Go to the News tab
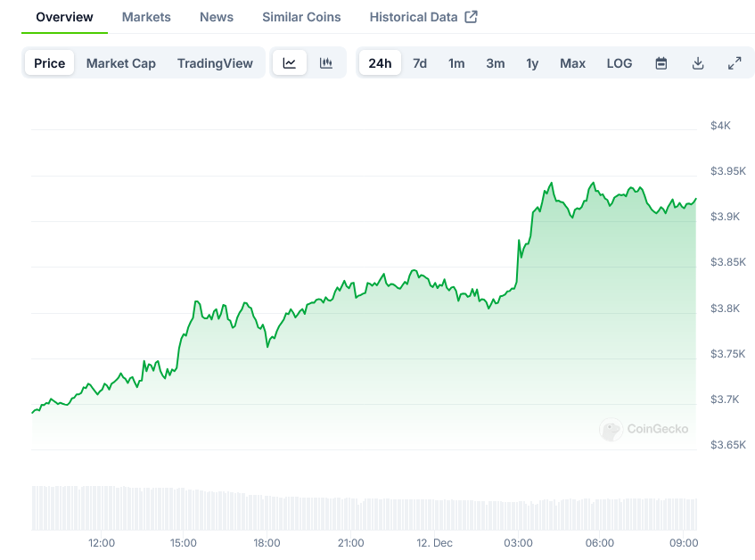The image size is (755, 560). [x=217, y=17]
